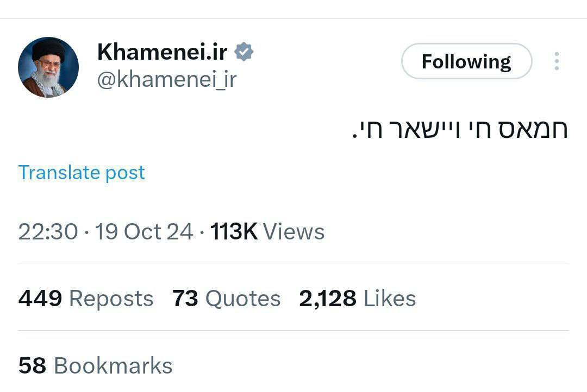Click the Translate post link
This screenshot has height=392, width=587.
point(82,173)
